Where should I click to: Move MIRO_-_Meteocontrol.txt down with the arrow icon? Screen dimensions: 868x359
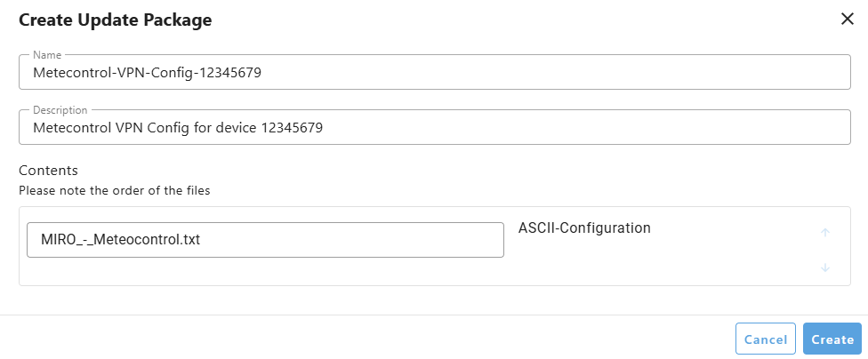coord(824,267)
